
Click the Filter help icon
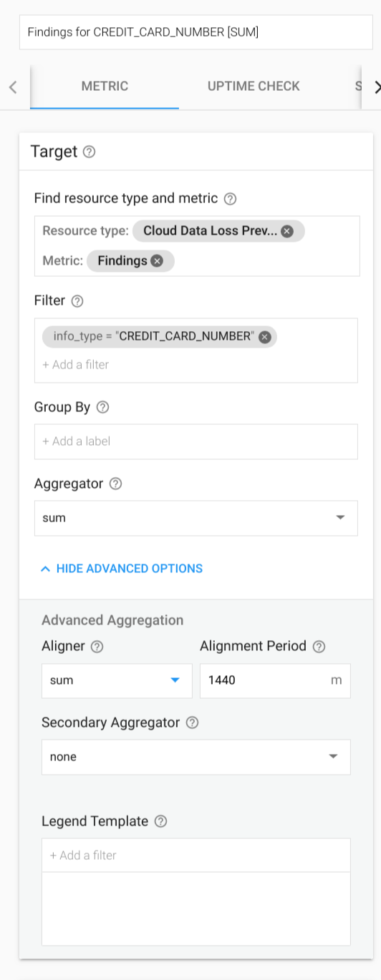[x=77, y=301]
